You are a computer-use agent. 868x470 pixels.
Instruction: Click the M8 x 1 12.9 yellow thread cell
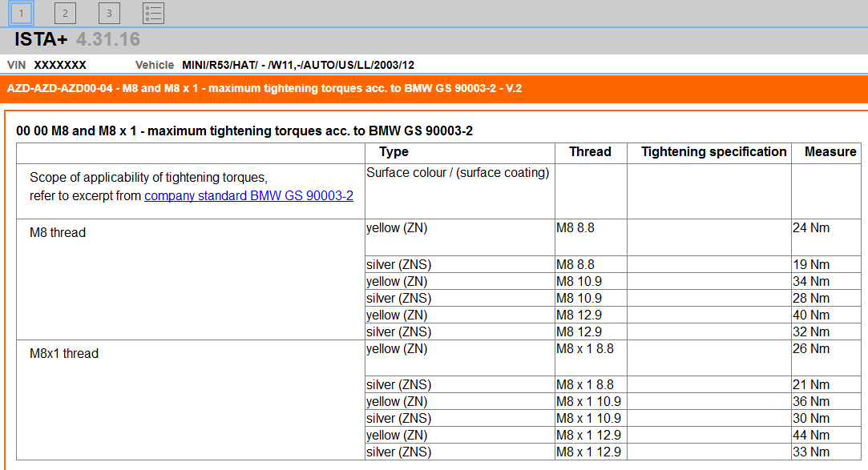point(589,436)
